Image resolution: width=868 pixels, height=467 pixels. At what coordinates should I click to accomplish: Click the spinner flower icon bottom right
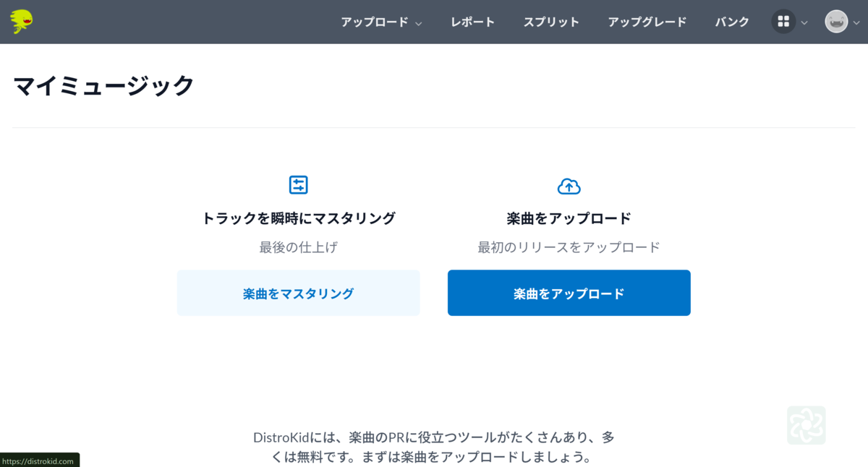807,425
